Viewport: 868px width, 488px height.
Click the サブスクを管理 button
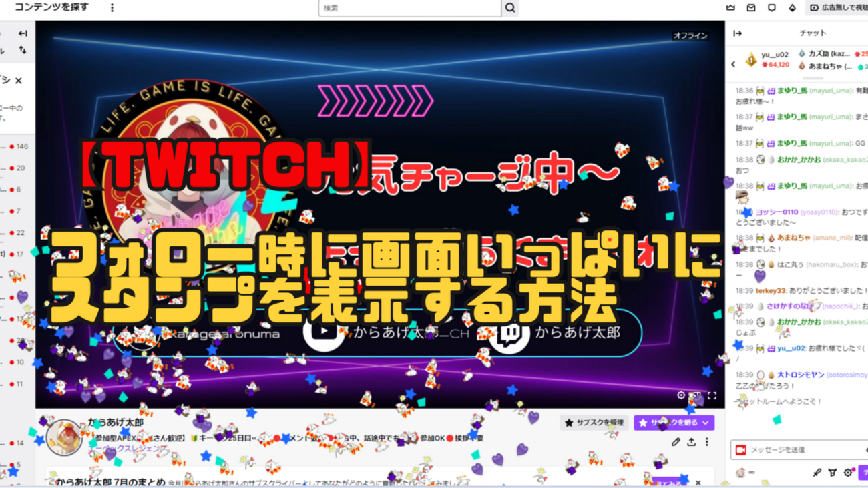point(594,423)
